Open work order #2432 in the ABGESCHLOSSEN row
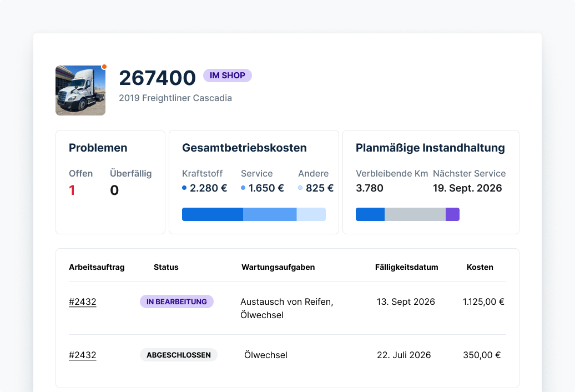This screenshot has height=392, width=575. (83, 355)
